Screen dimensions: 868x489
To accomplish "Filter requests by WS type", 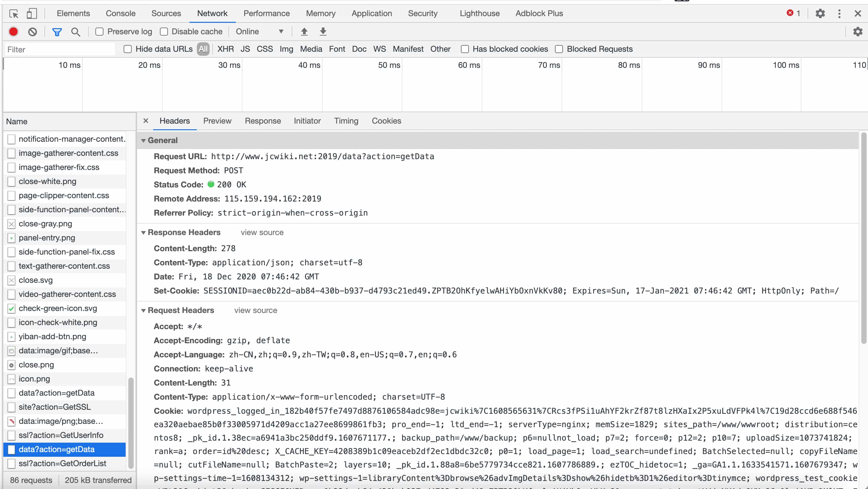I will pyautogui.click(x=379, y=49).
